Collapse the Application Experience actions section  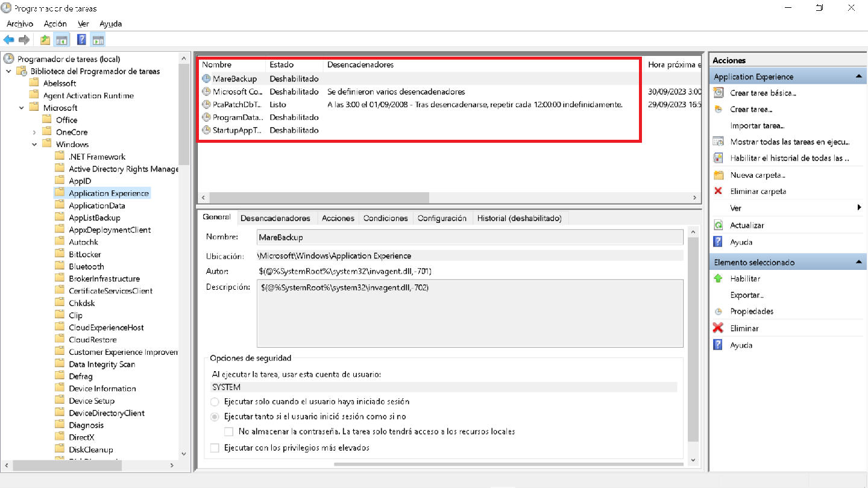point(859,77)
